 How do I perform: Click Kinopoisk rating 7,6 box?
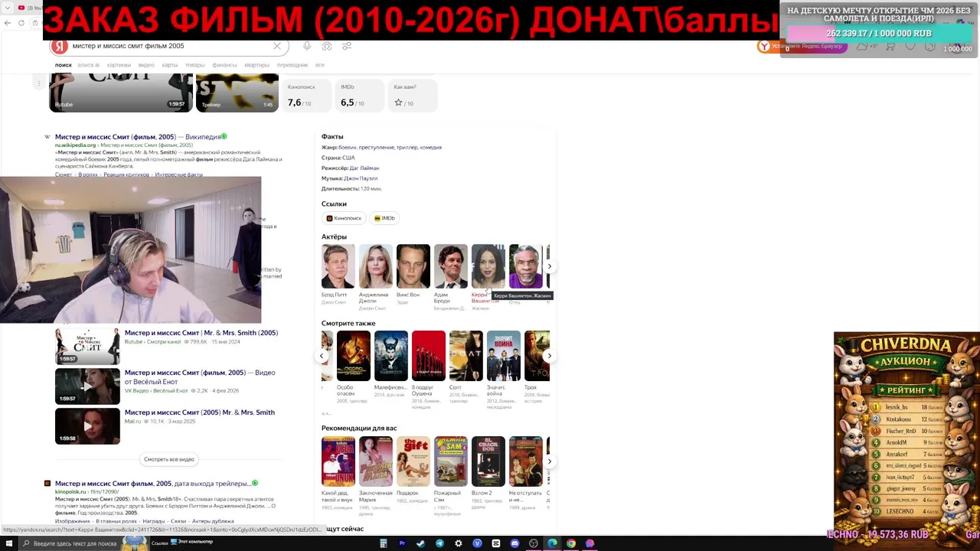(305, 96)
